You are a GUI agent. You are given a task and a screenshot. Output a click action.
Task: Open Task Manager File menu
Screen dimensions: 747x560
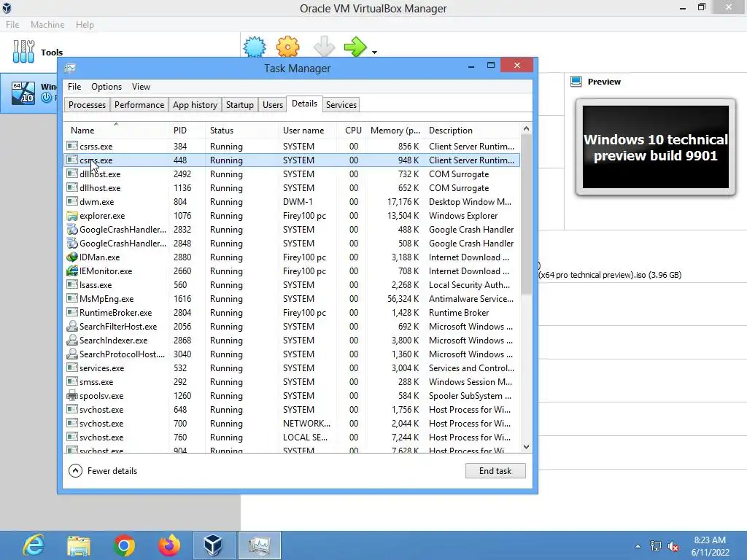pyautogui.click(x=74, y=87)
